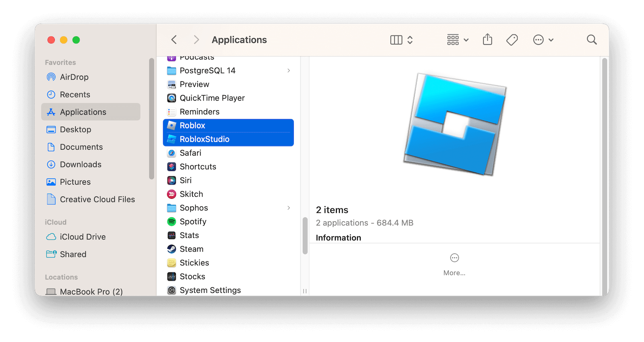Image resolution: width=644 pixels, height=342 pixels.
Task: Select Safari in the list
Action: click(228, 153)
